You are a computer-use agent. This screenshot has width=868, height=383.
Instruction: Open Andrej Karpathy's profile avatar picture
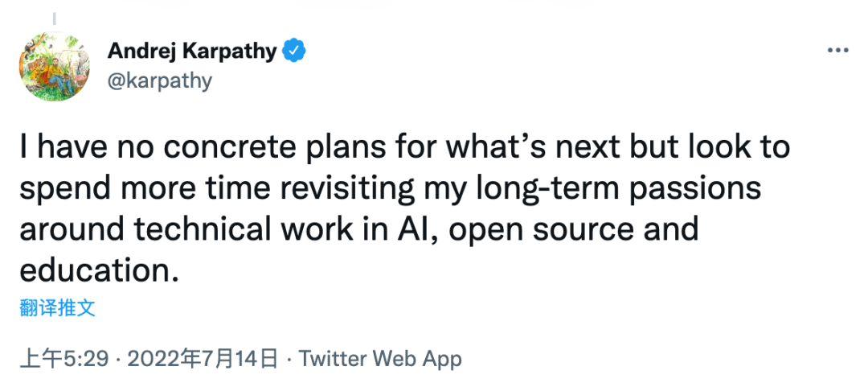pyautogui.click(x=55, y=66)
